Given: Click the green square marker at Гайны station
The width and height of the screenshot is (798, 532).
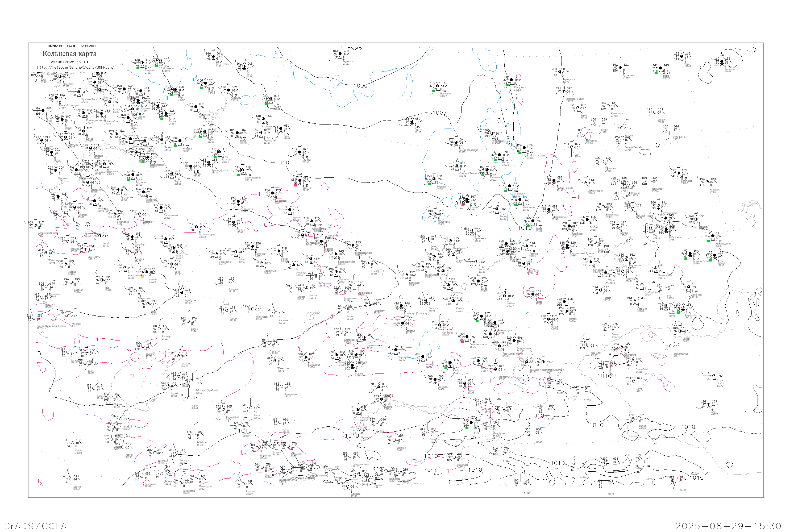Looking at the screenshot, I should click(201, 88).
